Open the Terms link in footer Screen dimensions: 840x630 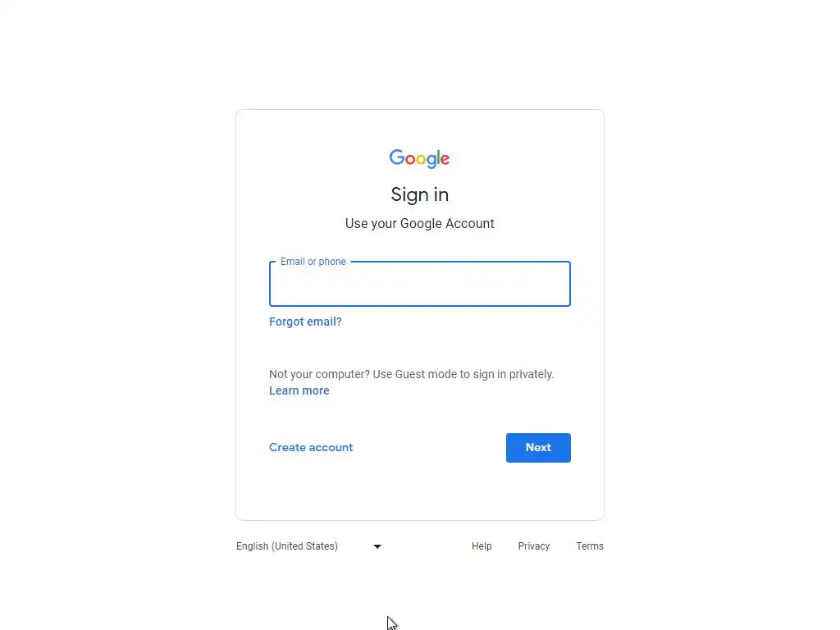tap(590, 546)
